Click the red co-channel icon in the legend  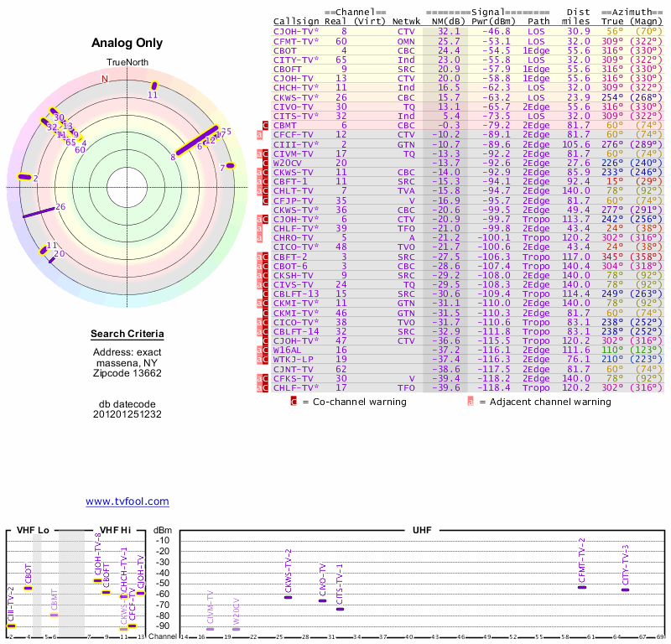pos(294,402)
